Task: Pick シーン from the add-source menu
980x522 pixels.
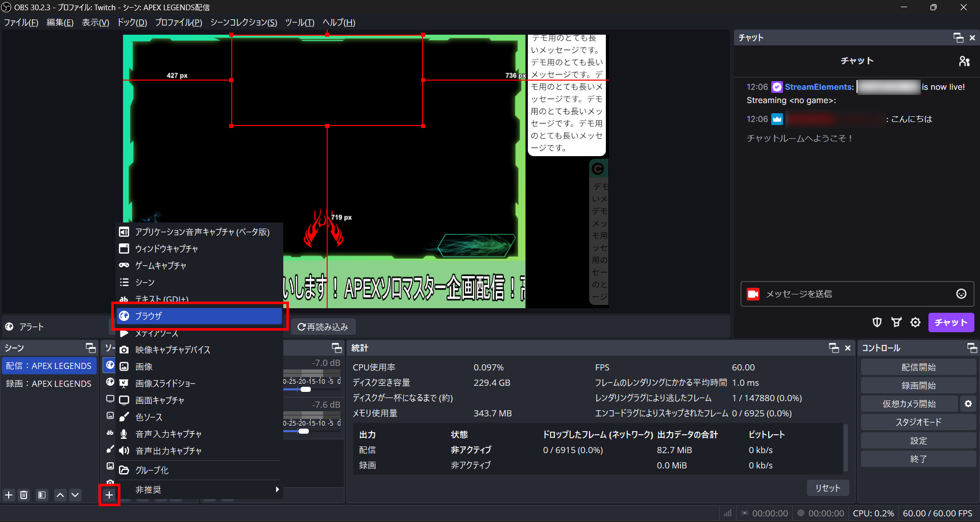Action: (x=199, y=283)
